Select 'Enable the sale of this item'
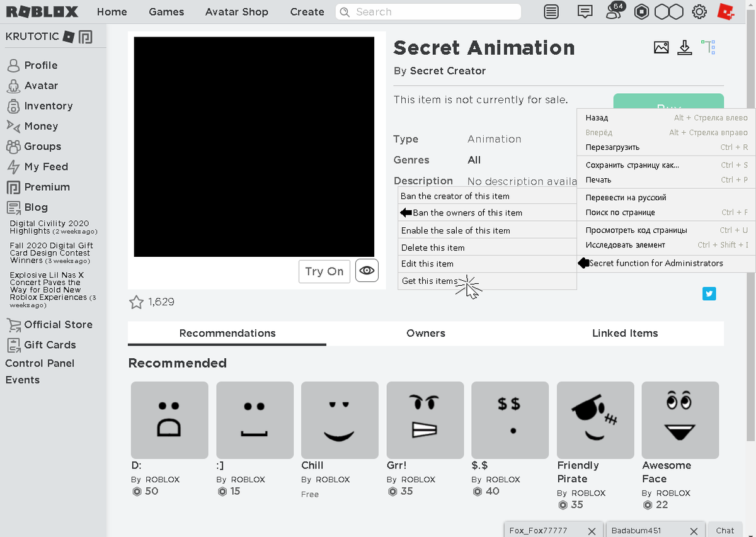Image resolution: width=756 pixels, height=537 pixels. coord(487,230)
